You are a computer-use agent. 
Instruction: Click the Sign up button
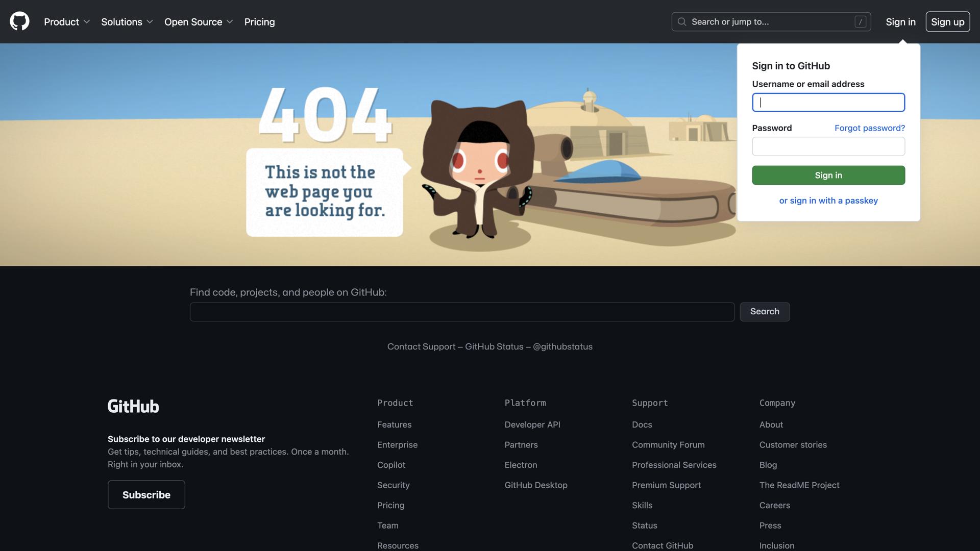point(947,21)
